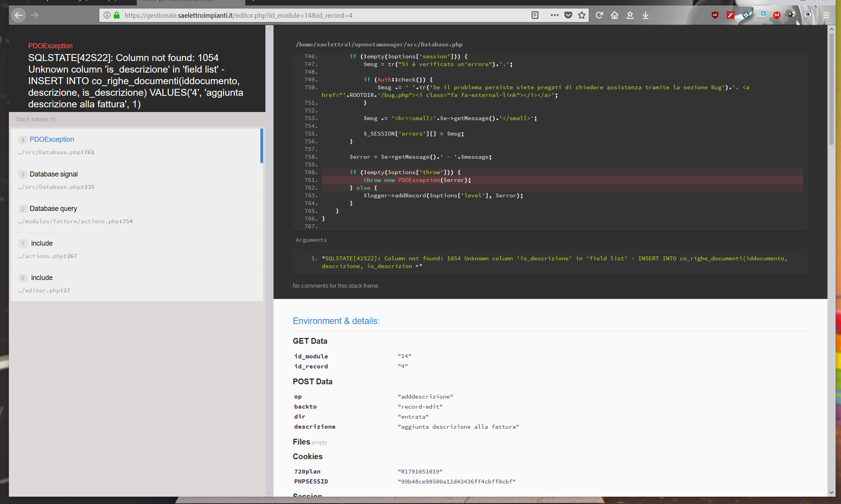Expand the truncated SQL argument text
Image resolution: width=841 pixels, height=504 pixels.
(x=418, y=266)
